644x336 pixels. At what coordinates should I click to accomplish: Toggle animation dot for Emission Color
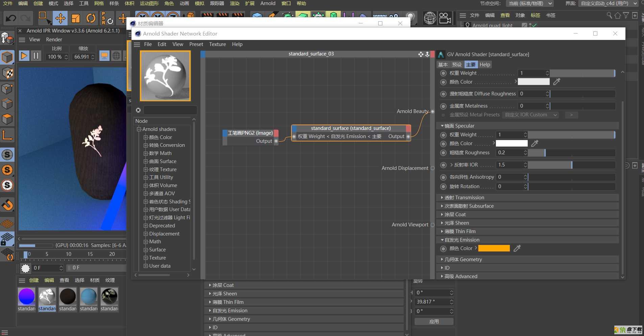click(x=443, y=249)
